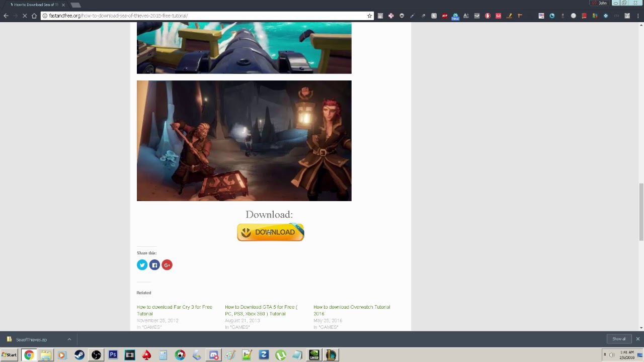
Task: Click the 'John' Chrome profile button
Action: (600, 3)
